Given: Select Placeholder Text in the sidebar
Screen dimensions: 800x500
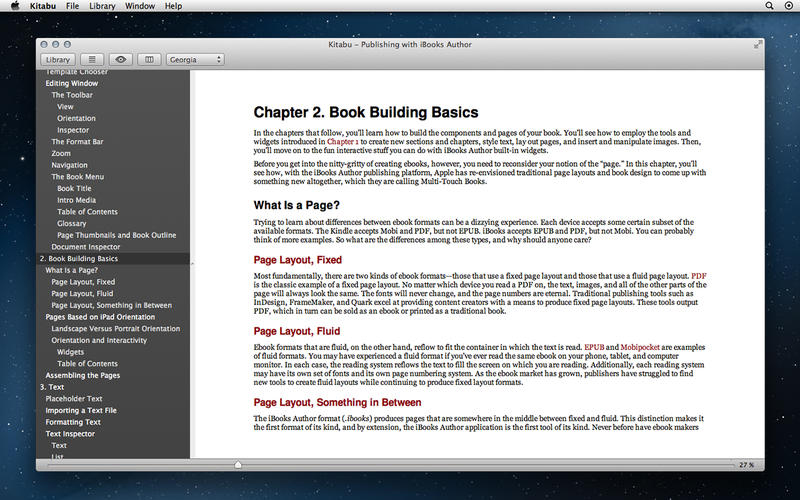Looking at the screenshot, I should [x=73, y=399].
